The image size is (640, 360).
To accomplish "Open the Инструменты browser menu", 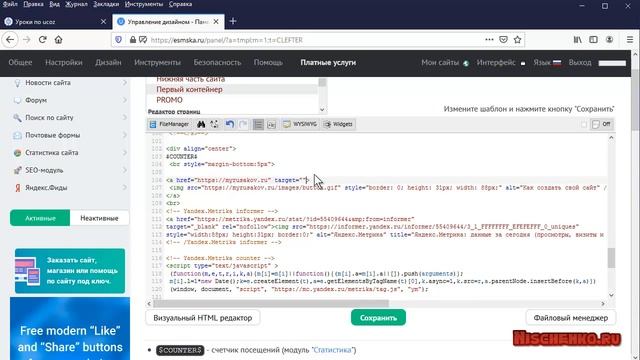I will (x=144, y=4).
